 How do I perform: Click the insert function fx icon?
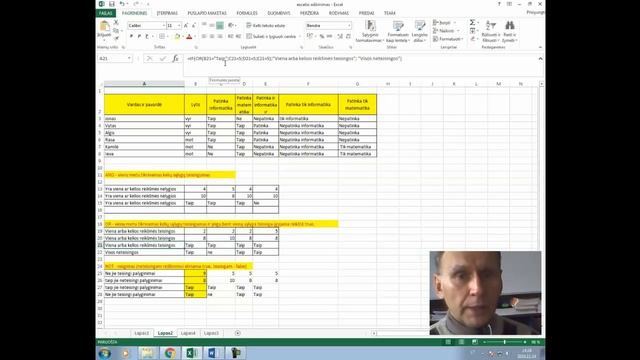point(175,58)
